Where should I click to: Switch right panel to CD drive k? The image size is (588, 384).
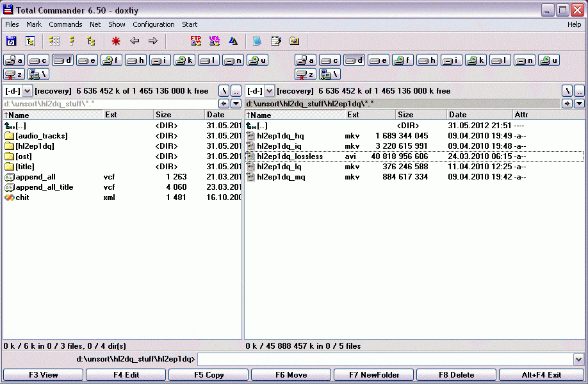click(x=476, y=60)
